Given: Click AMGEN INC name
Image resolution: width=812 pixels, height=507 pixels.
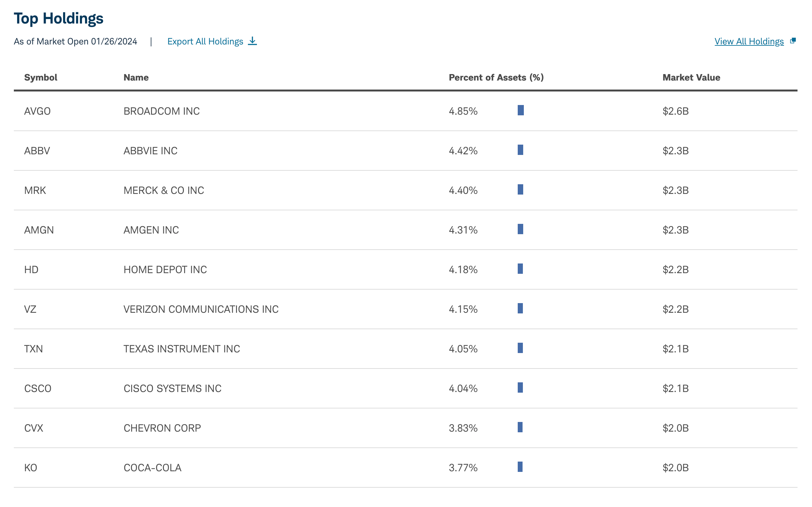Looking at the screenshot, I should [151, 230].
